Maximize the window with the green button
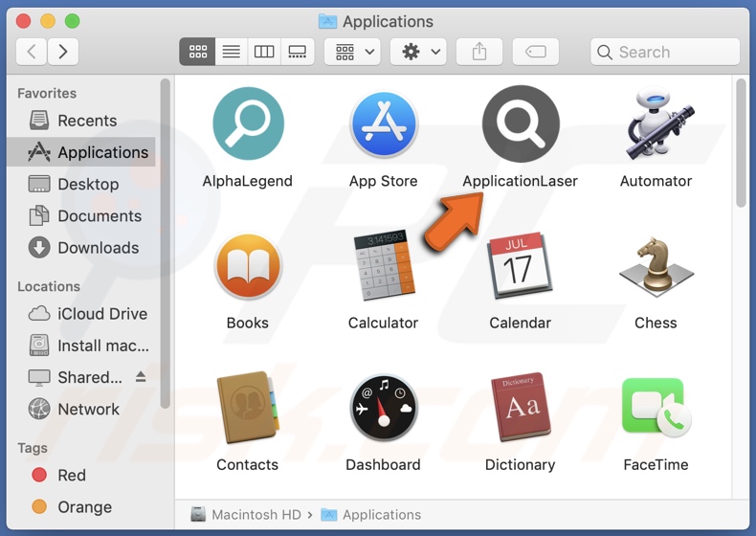 pos(73,21)
